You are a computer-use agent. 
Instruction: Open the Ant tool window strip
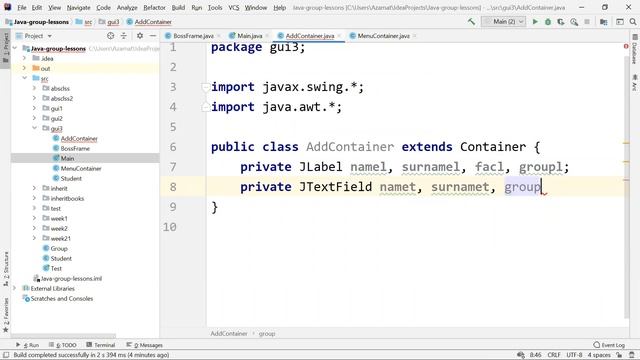coord(635,82)
